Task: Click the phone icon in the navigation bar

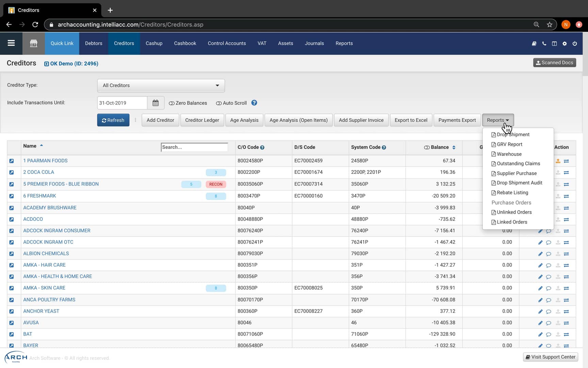Action: (x=544, y=44)
